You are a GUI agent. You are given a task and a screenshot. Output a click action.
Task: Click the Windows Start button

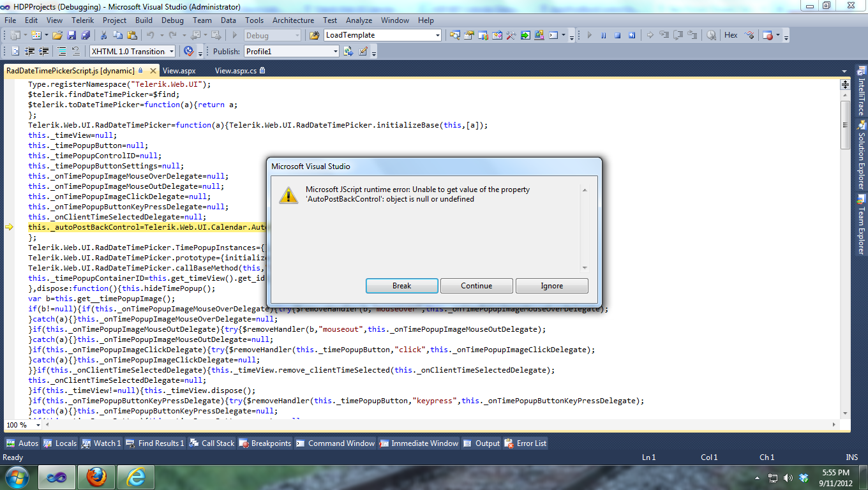[x=17, y=477]
